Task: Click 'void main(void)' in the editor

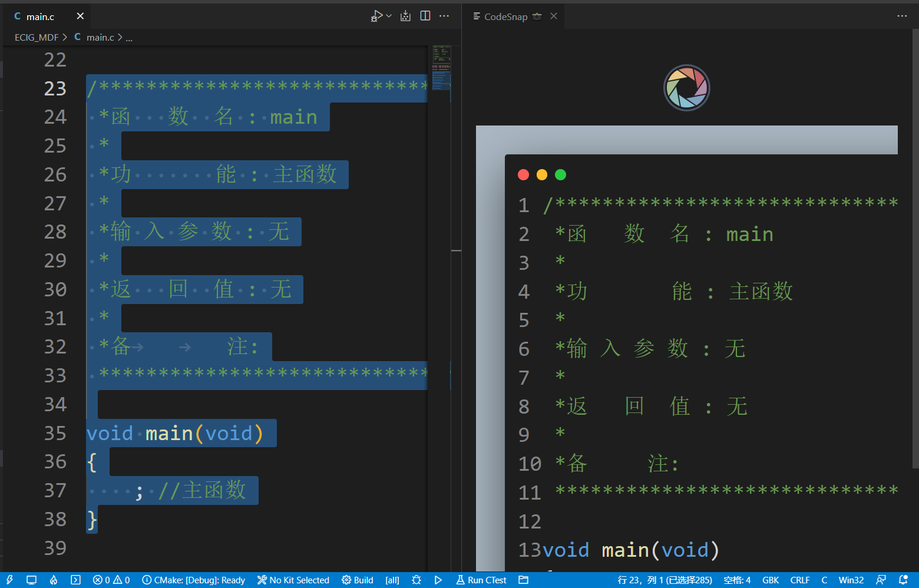Action: click(x=175, y=433)
